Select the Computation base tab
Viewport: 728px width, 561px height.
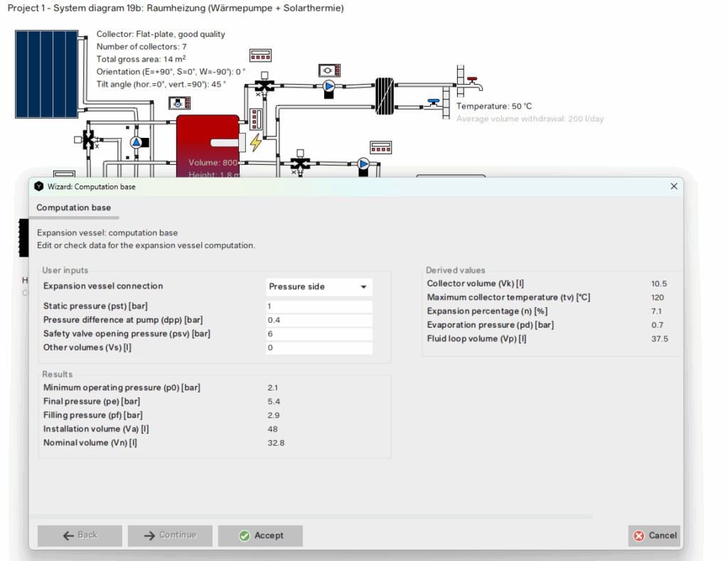pos(74,208)
